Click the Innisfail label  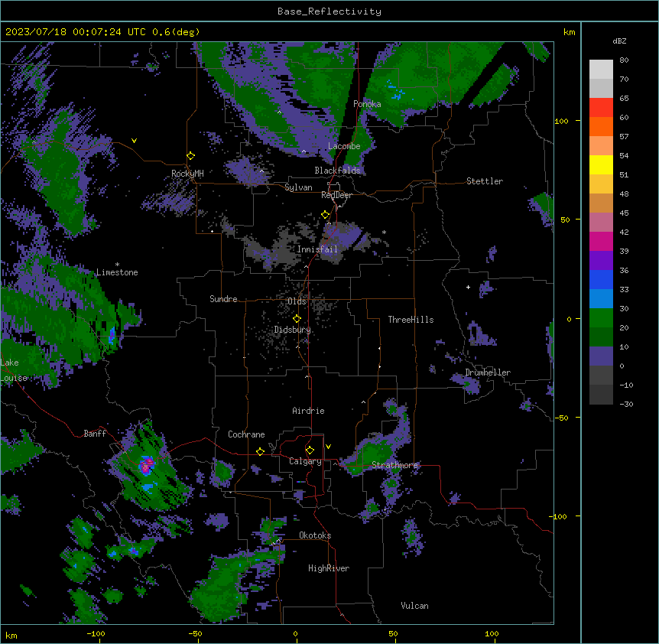point(317,249)
